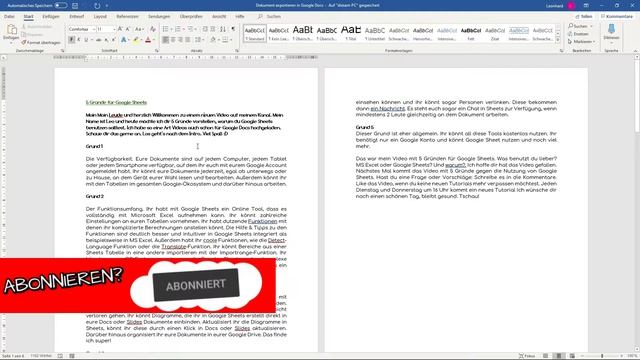Click the zoom slider in status bar

[x=602, y=356]
